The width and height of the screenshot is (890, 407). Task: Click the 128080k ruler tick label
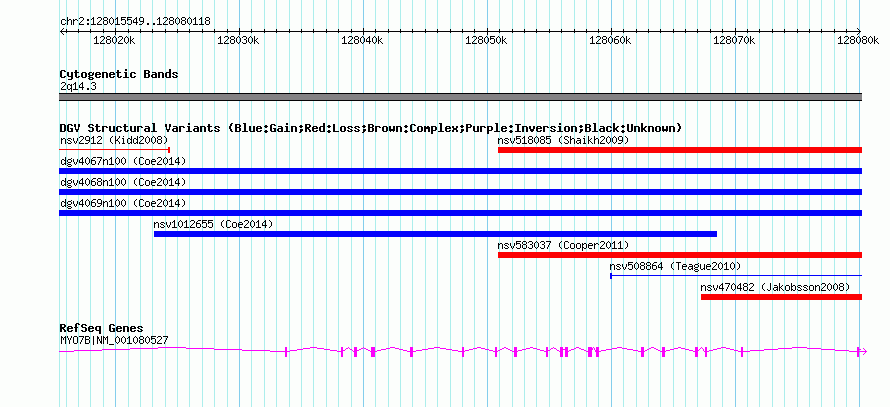859,40
